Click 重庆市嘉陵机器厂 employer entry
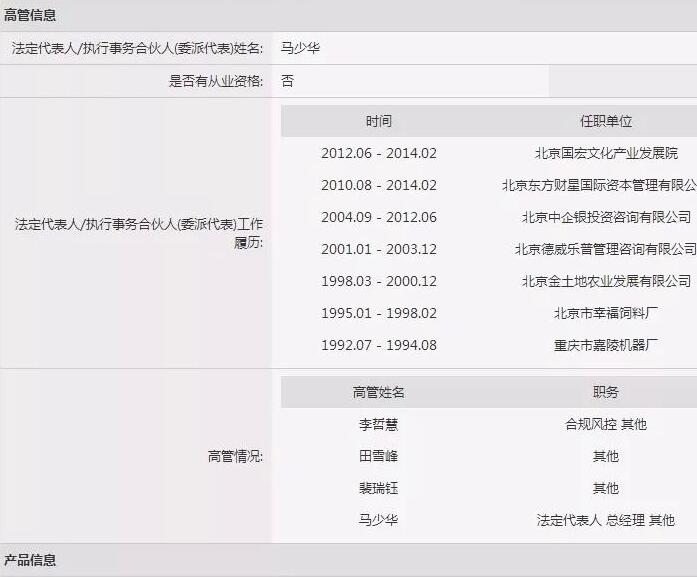 [606, 345]
